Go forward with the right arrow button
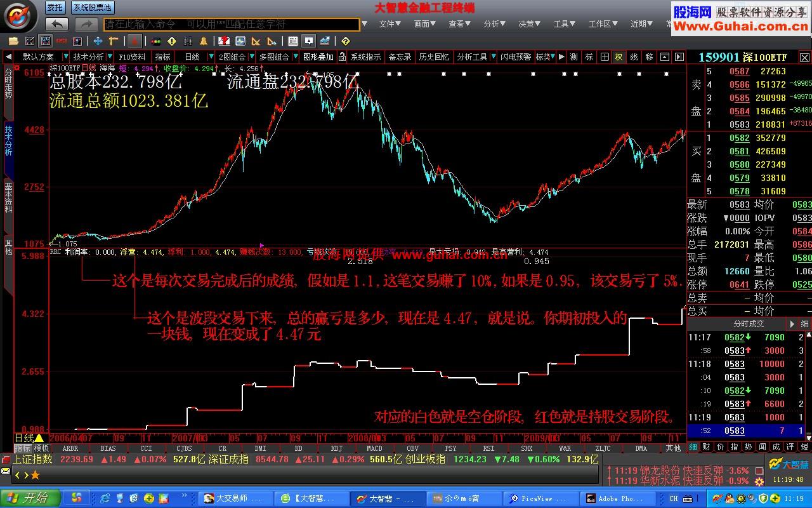The image size is (812, 508). click(x=86, y=24)
